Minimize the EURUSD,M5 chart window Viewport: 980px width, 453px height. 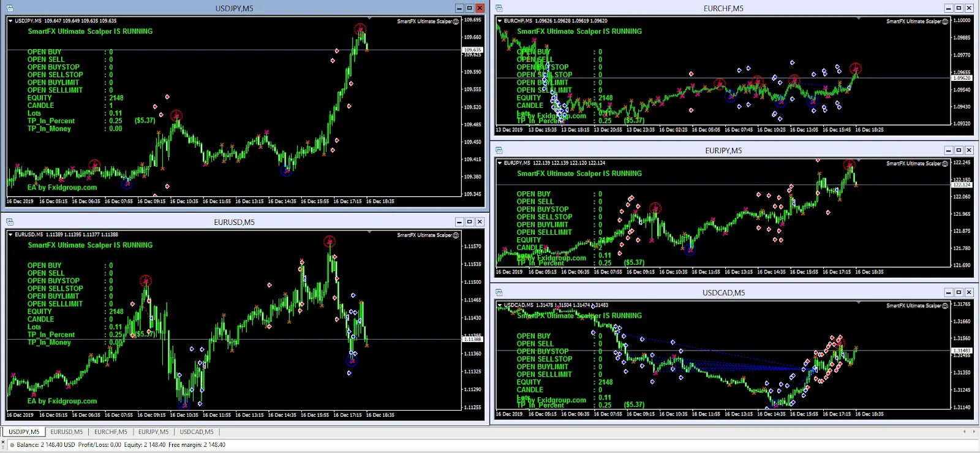tap(460, 222)
